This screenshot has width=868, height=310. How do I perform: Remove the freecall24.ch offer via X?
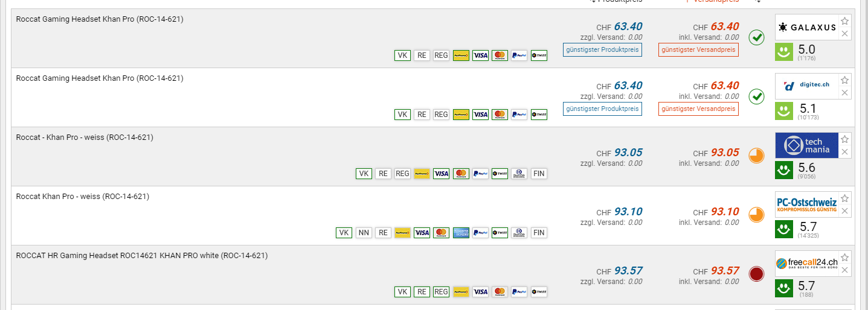coord(845,270)
